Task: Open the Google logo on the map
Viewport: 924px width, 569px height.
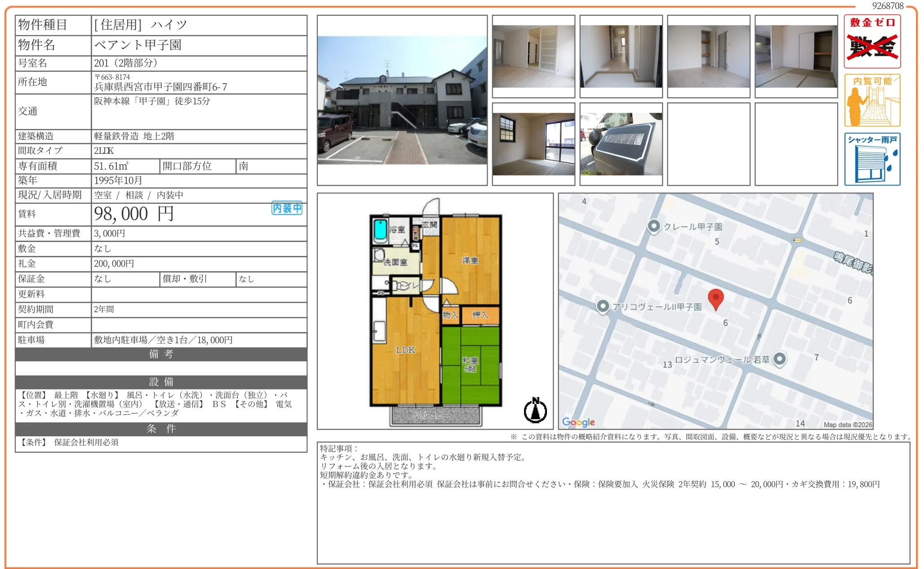Action: 579,422
